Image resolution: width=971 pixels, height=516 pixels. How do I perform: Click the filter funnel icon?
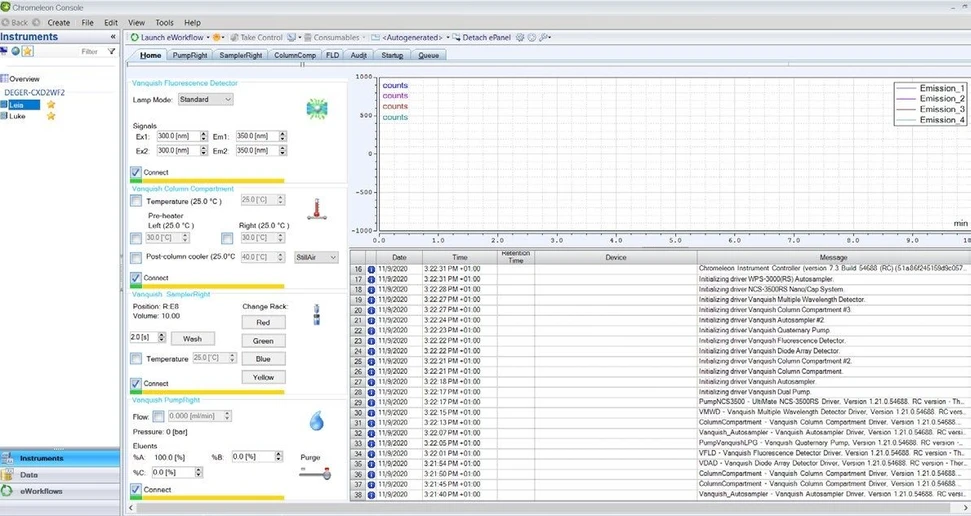point(111,51)
